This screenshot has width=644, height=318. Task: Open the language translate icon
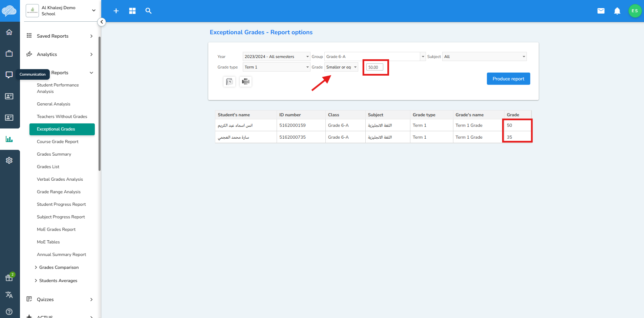[9, 295]
